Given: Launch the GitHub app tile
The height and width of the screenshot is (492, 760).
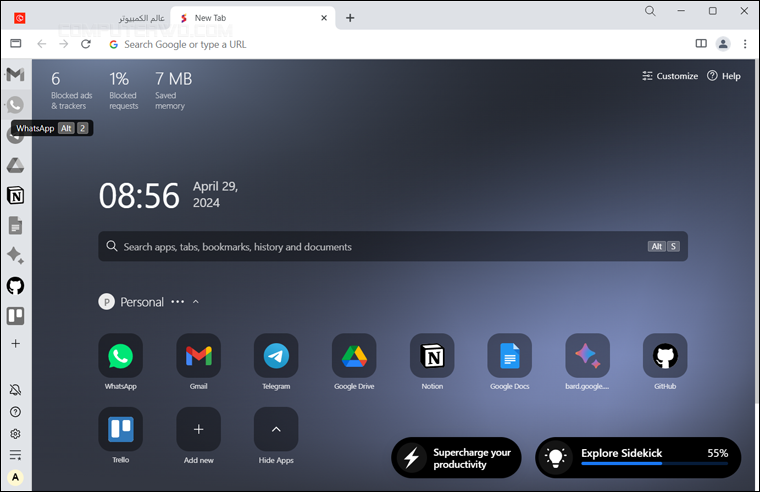Looking at the screenshot, I should 665,356.
